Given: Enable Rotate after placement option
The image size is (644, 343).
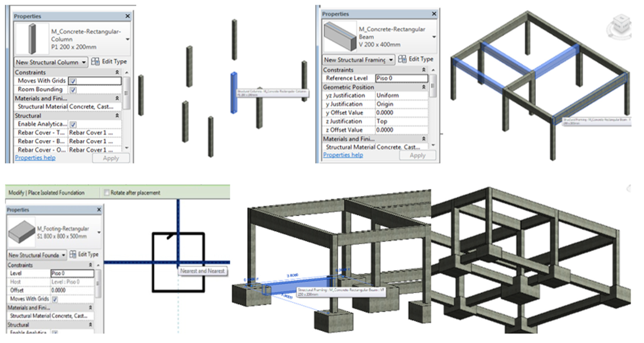Looking at the screenshot, I should click(107, 193).
